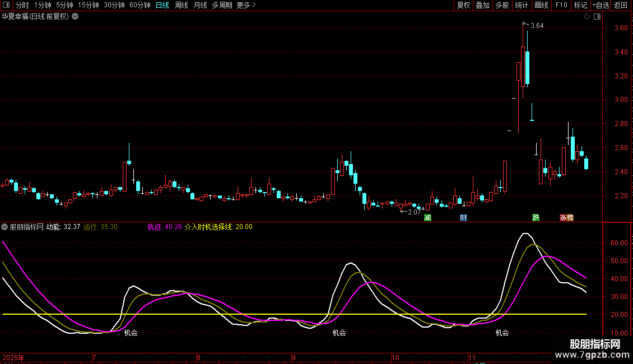
Task: Open the 画线 drawing tools
Action: pos(541,5)
